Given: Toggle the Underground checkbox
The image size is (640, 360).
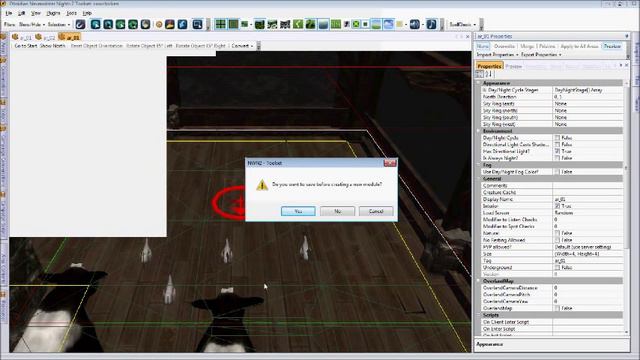Looking at the screenshot, I should pyautogui.click(x=557, y=267).
